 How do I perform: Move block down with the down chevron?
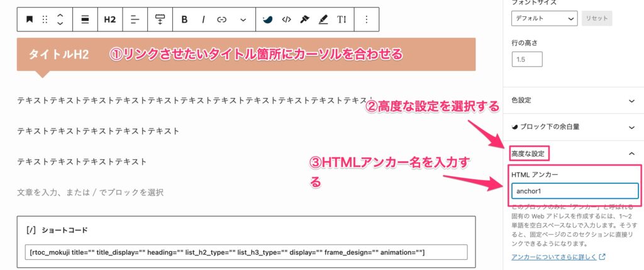[x=60, y=24]
